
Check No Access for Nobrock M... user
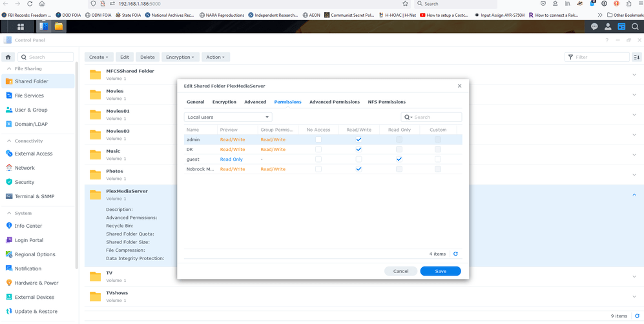[318, 169]
